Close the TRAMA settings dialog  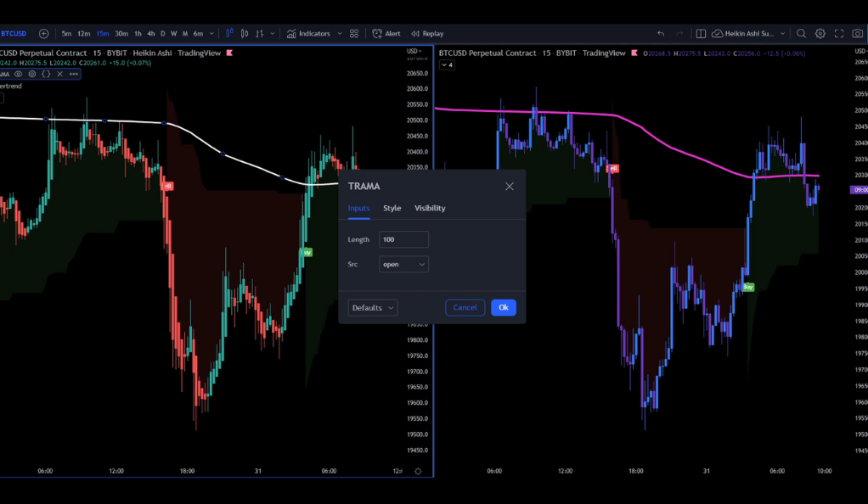click(x=510, y=187)
